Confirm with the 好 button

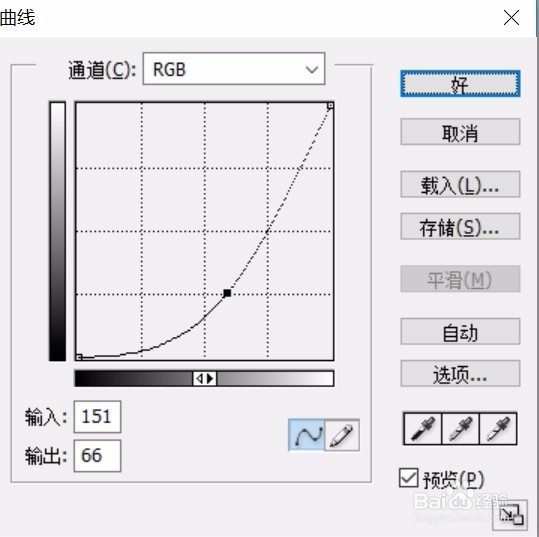(x=460, y=84)
